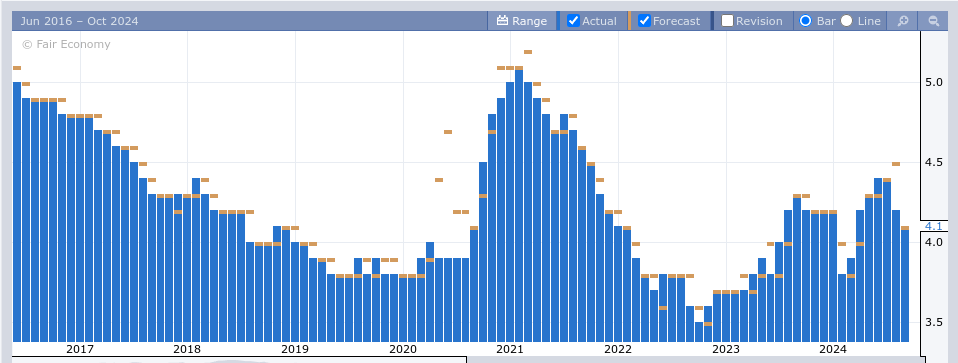Uncheck the Forecast data checkbox
The image size is (958, 363).
(644, 21)
